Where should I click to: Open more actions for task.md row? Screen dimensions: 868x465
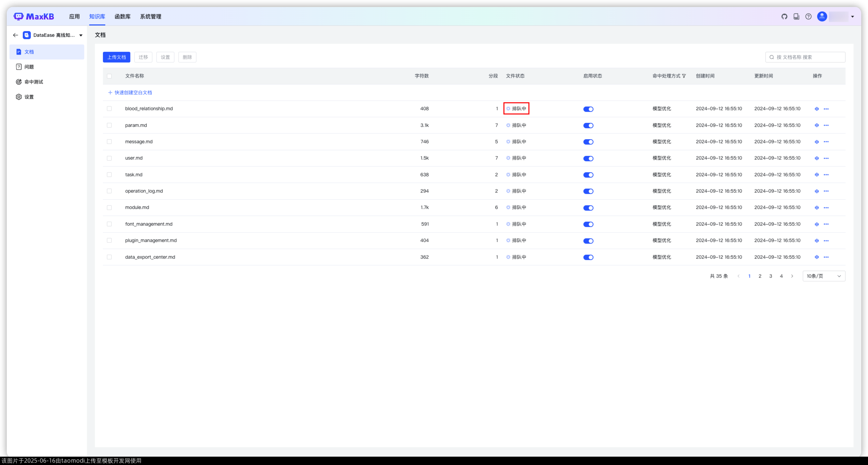(826, 175)
